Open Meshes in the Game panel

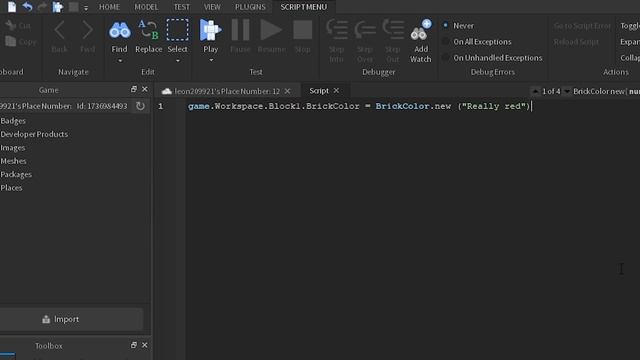pyautogui.click(x=13, y=161)
